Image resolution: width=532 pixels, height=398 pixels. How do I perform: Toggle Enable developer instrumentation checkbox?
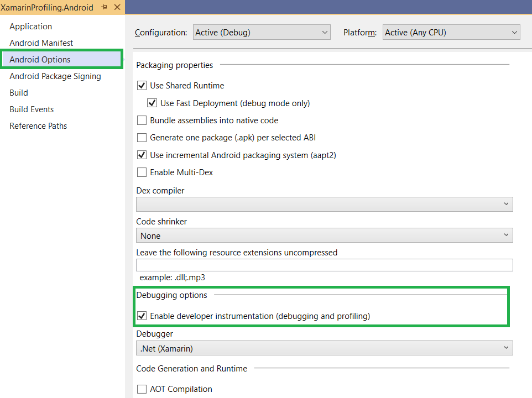click(x=142, y=316)
